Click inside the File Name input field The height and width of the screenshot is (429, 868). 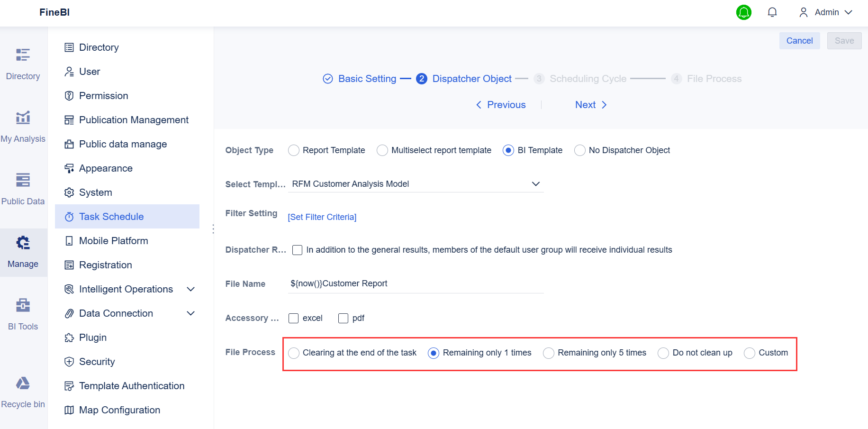[416, 283]
